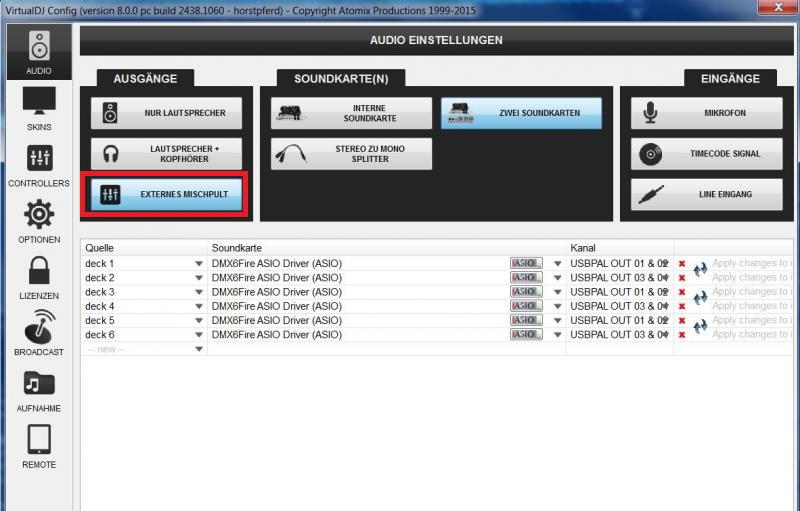The height and width of the screenshot is (511, 800).
Task: Delete the deck 4 row with red X
Action: click(682, 306)
